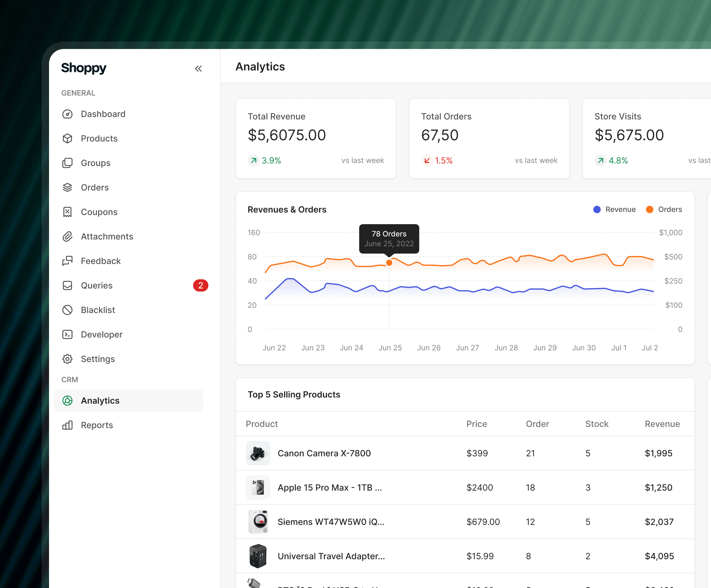Click the Feedback chat icon
The image size is (711, 588).
(67, 261)
